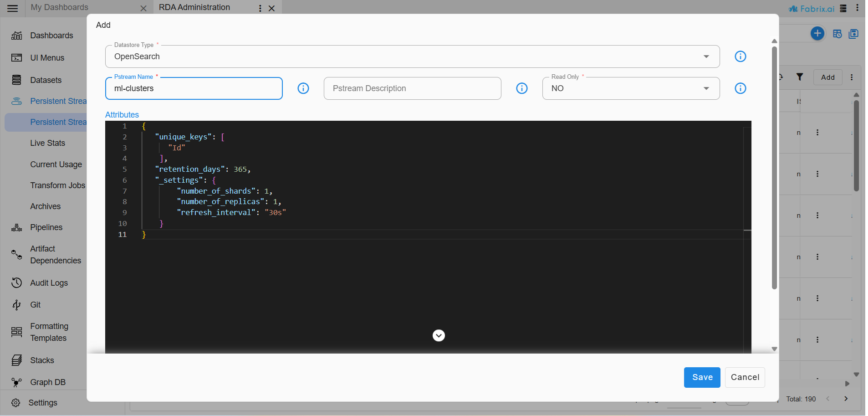Switch to the My Dashboards tab

pyautogui.click(x=60, y=8)
